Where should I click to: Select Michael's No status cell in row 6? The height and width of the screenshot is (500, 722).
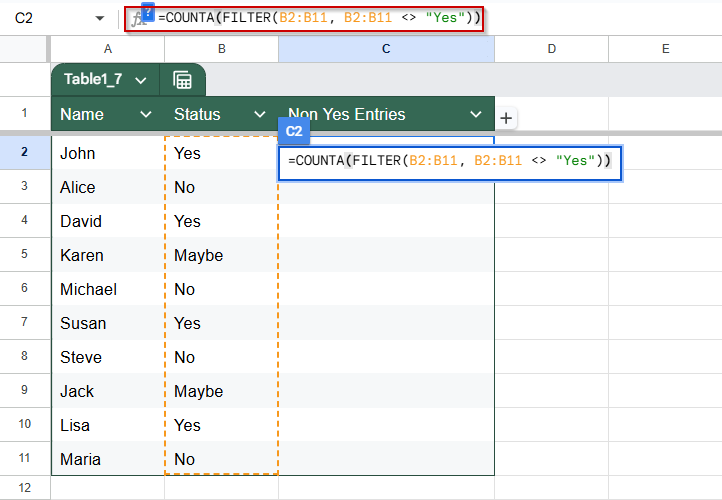click(221, 289)
